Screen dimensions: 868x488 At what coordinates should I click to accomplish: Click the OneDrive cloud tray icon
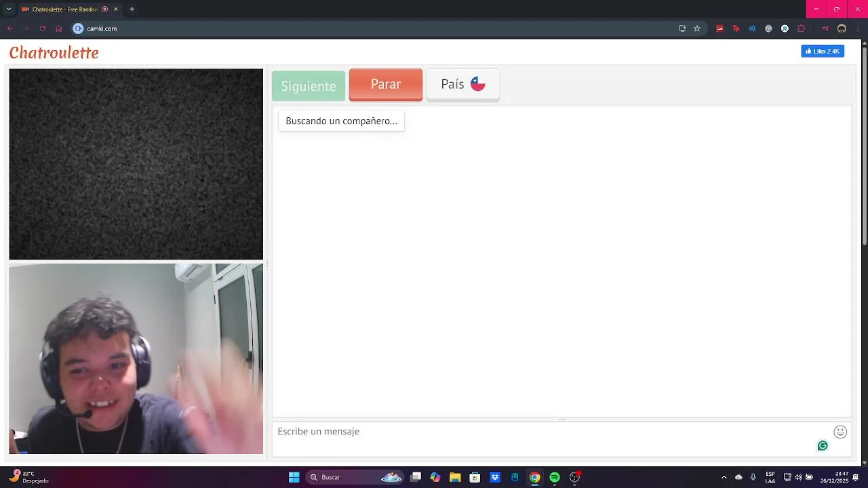point(738,477)
